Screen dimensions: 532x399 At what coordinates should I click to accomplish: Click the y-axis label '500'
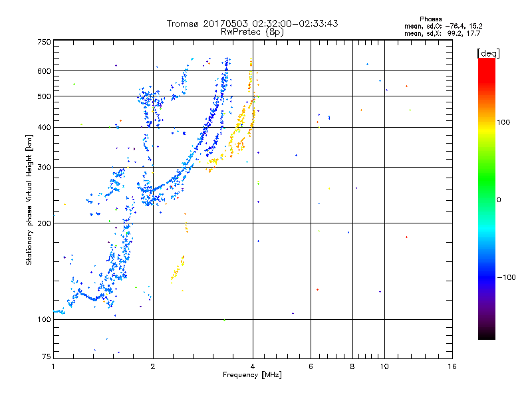click(x=45, y=96)
